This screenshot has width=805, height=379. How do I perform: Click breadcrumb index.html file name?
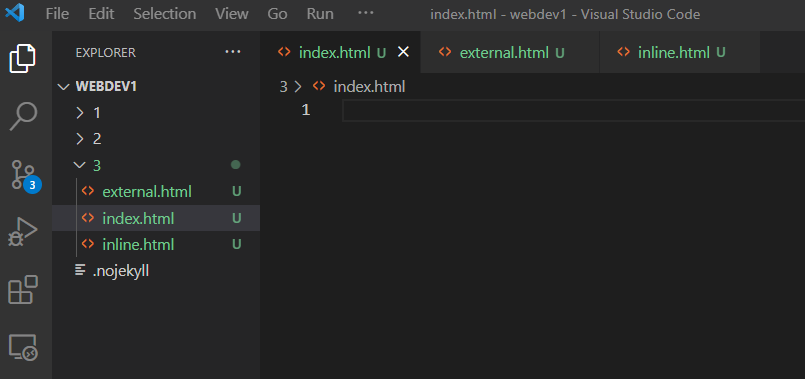(370, 87)
